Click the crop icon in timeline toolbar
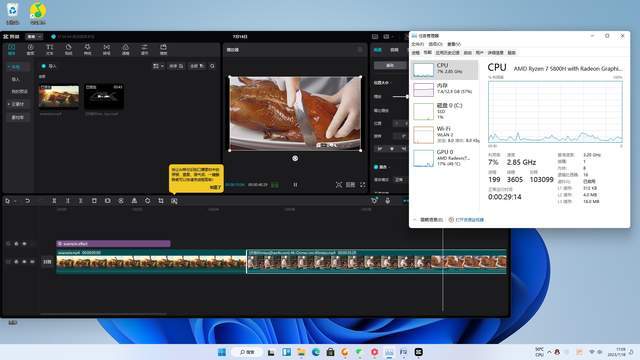Viewport: 640px width, 360px height. pos(161,201)
